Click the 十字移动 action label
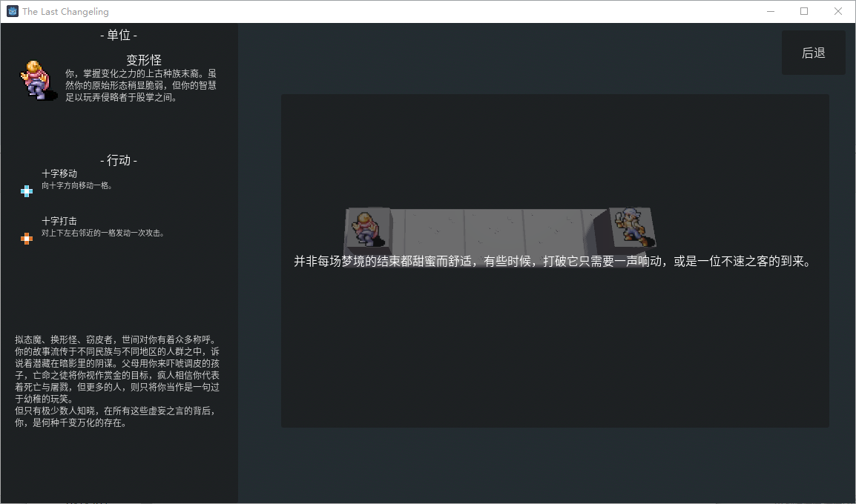This screenshot has height=504, width=856. pyautogui.click(x=59, y=173)
